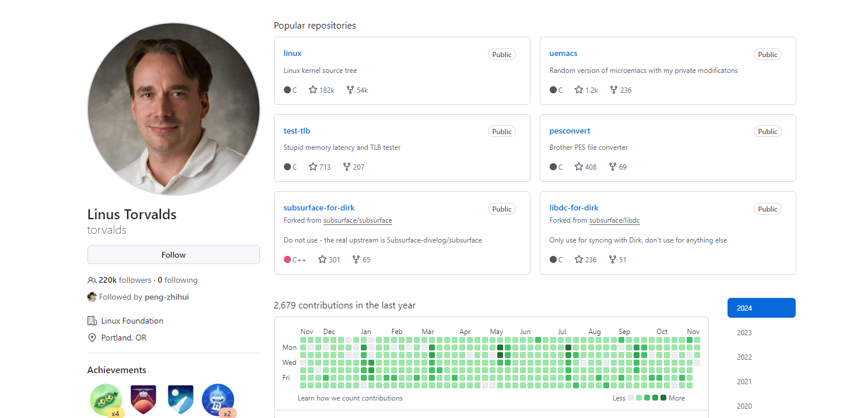868x418 pixels.
Task: Click the fork icon on subsurface-for-dirk repo
Action: pos(356,259)
